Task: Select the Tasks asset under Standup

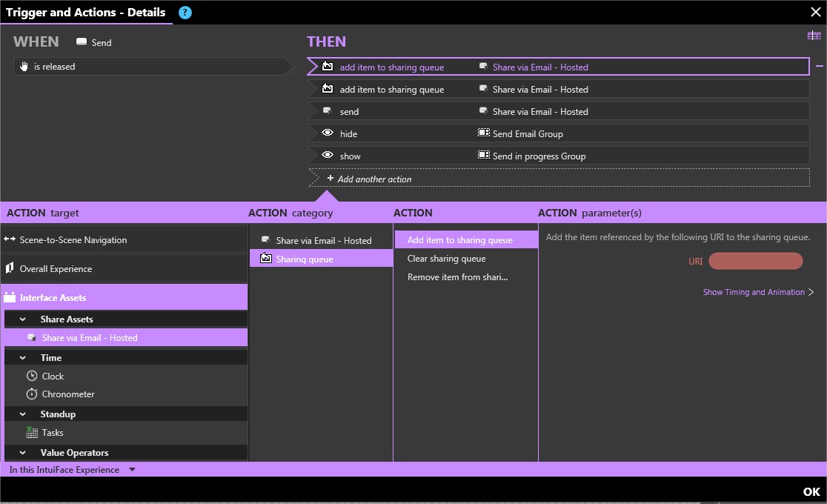Action: click(x=53, y=433)
